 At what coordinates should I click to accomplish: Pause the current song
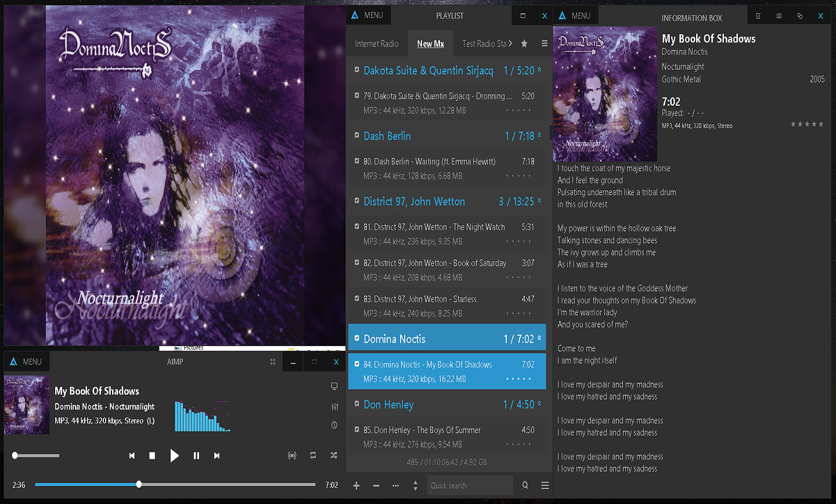coord(196,456)
